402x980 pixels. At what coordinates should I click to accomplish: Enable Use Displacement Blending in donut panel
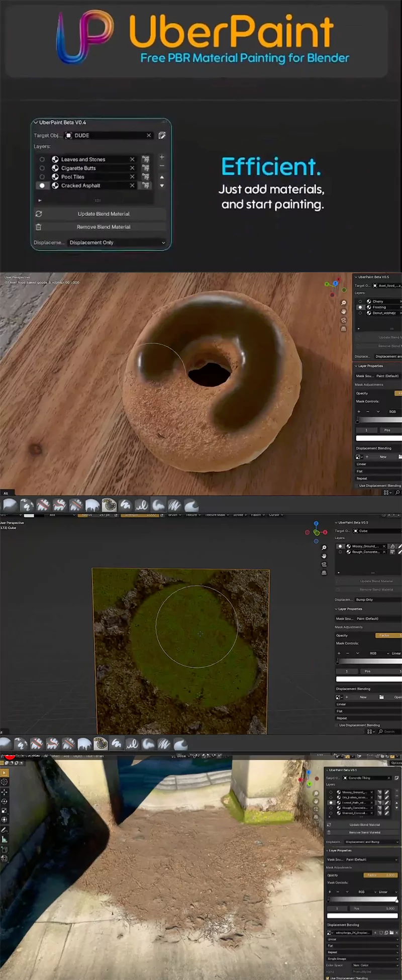[357, 486]
